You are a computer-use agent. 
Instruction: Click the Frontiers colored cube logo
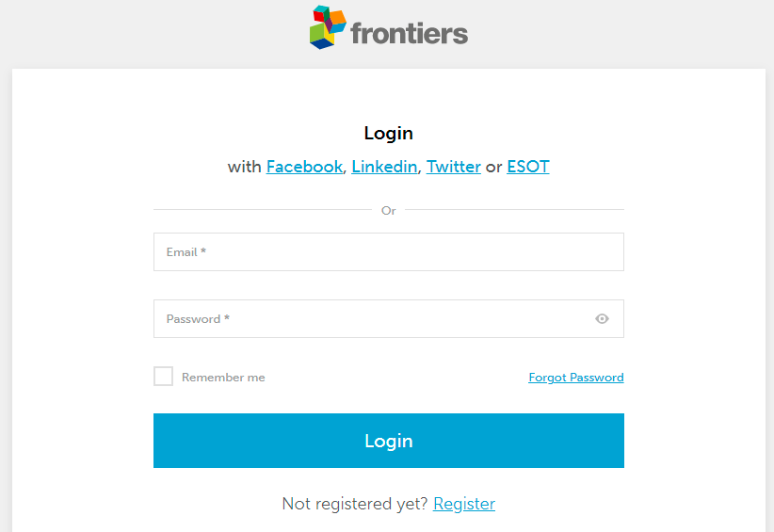coord(324,27)
